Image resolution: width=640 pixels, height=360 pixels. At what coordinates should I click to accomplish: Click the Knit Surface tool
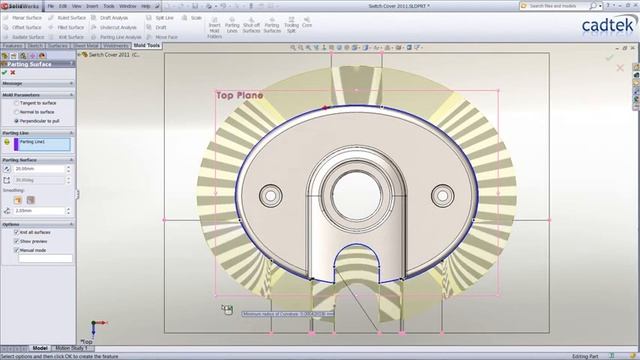coord(66,37)
